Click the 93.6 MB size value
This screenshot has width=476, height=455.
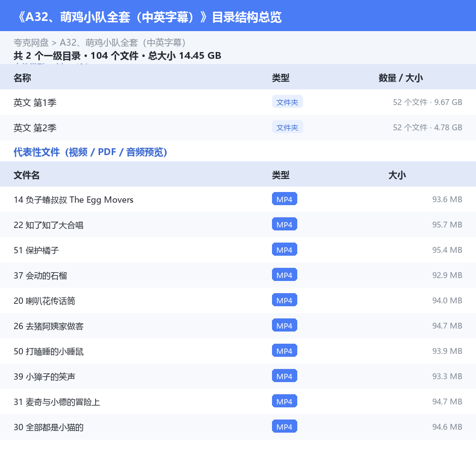447,199
